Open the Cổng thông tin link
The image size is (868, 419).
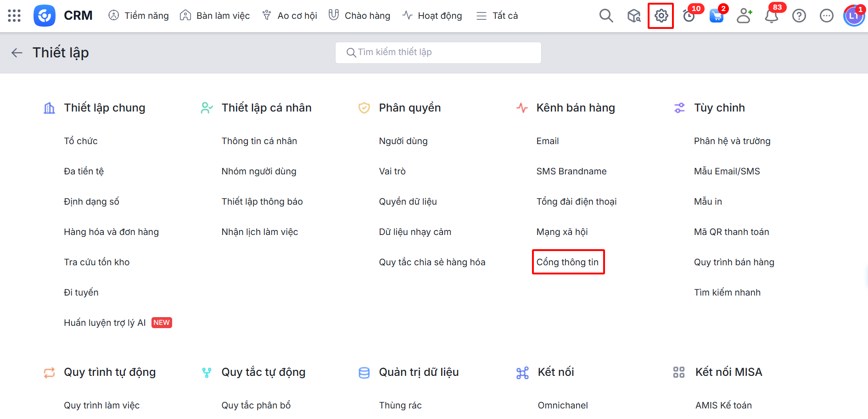pos(567,262)
